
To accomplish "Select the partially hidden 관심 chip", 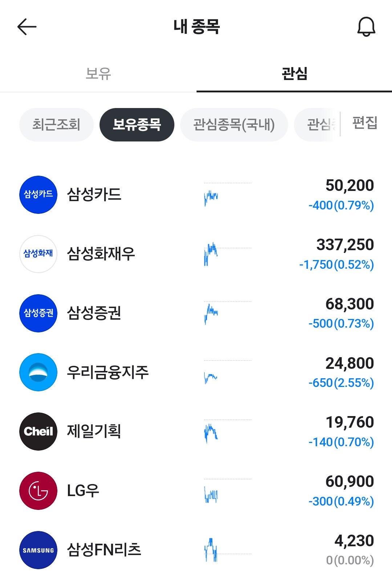I will point(317,125).
